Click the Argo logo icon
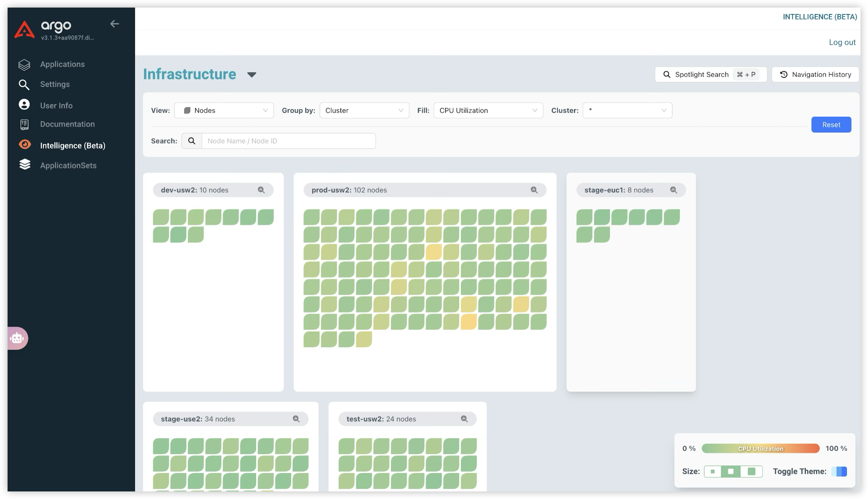 pyautogui.click(x=24, y=30)
